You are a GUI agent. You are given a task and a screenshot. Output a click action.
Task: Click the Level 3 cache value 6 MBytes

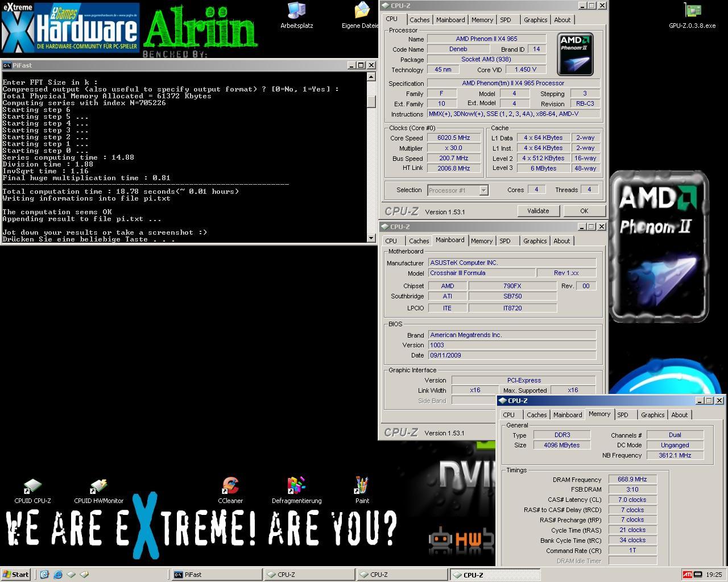tap(544, 168)
